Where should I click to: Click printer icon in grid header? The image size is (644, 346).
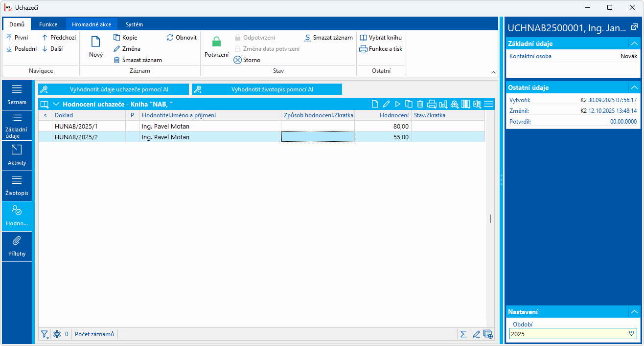click(432, 104)
